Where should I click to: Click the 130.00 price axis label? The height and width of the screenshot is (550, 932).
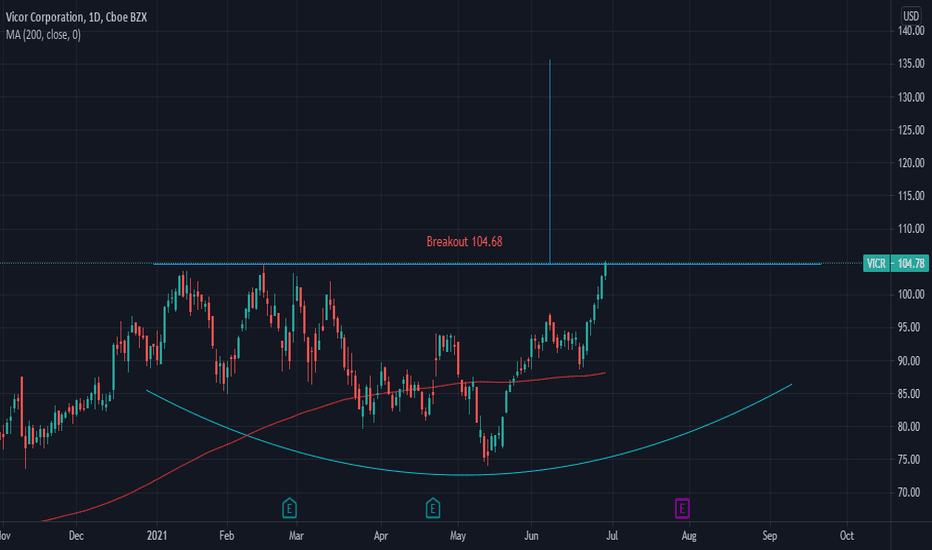[911, 97]
